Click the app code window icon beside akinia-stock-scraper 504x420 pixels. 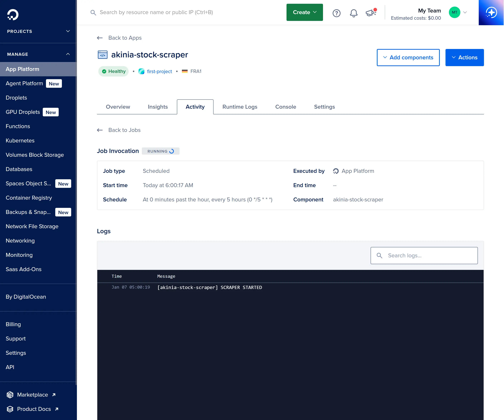(102, 55)
